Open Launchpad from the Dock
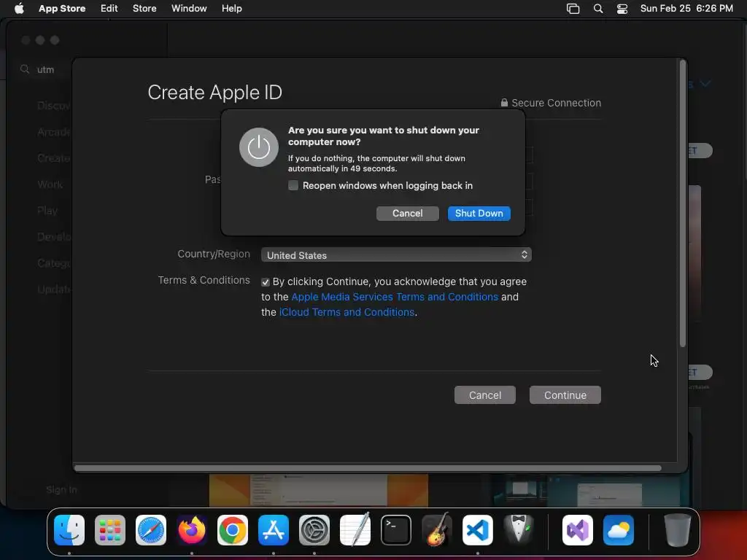This screenshot has width=747, height=560. click(x=110, y=530)
